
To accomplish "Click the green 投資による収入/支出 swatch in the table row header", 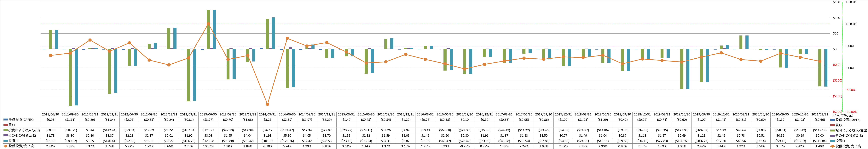I will 5,130.
